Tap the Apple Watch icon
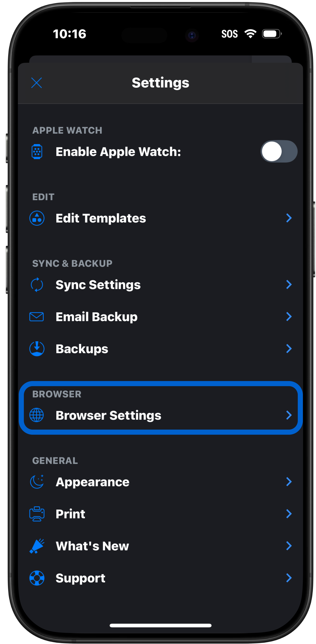This screenshot has height=644, width=316. [37, 152]
